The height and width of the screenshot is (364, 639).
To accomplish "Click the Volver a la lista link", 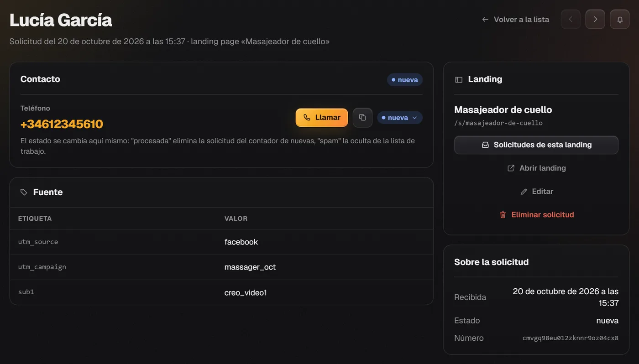I will click(x=516, y=20).
